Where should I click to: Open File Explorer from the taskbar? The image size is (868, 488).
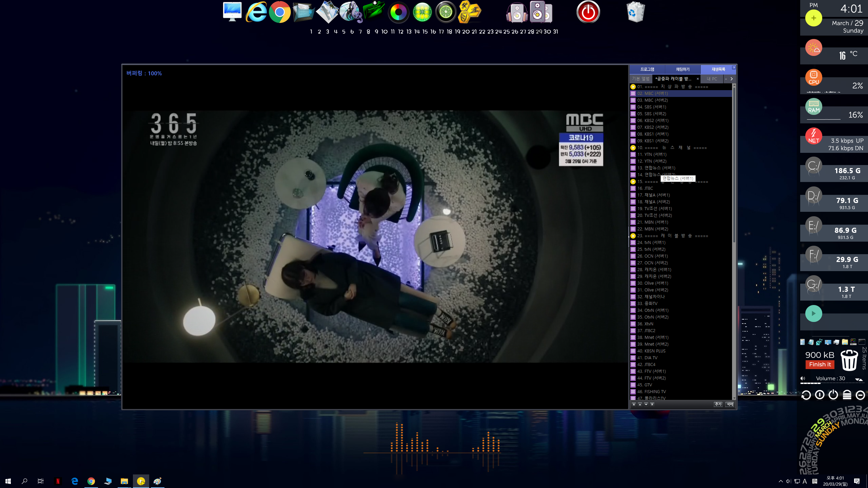(124, 481)
